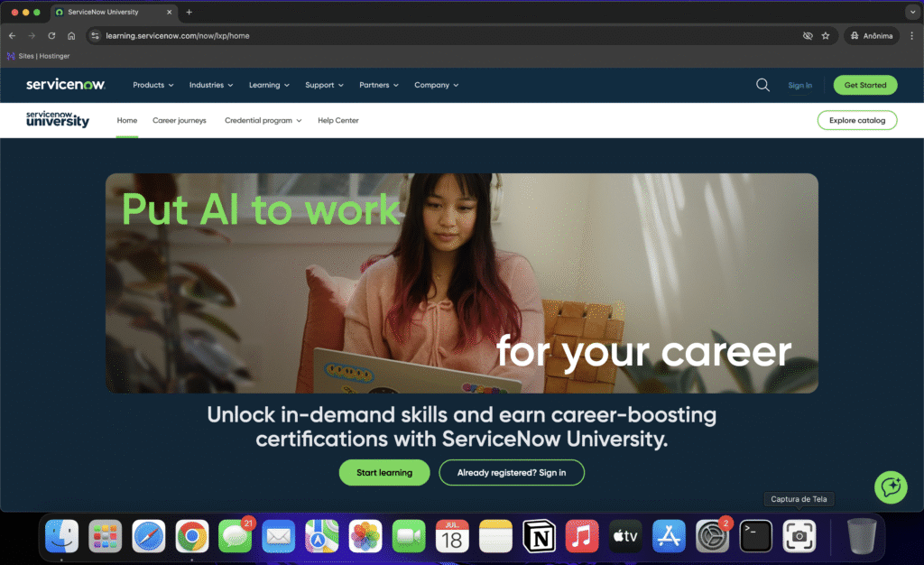Screen dimensions: 924x565
Task: Expand the Products dropdown menu
Action: [x=153, y=85]
